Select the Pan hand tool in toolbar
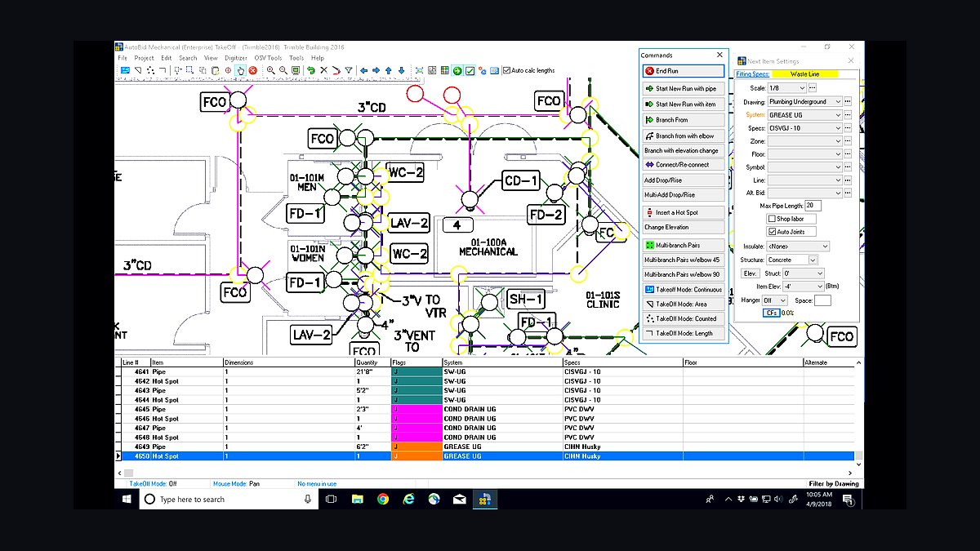This screenshot has width=980, height=551. coord(242,70)
